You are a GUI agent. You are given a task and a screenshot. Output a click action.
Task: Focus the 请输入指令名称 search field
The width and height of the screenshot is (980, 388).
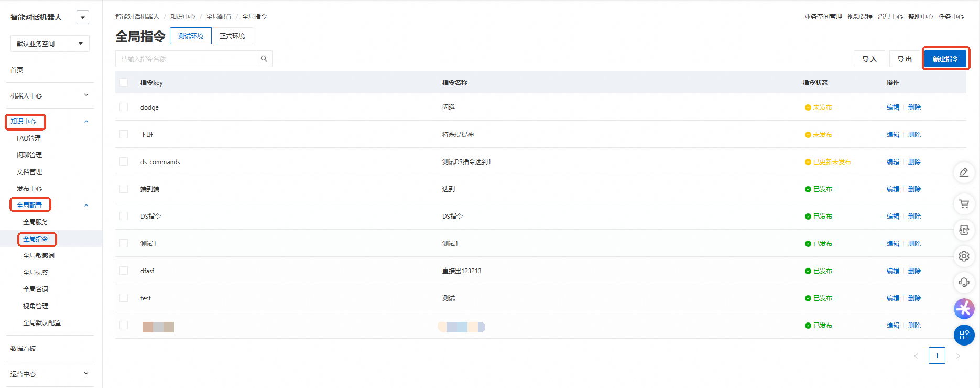[186, 59]
